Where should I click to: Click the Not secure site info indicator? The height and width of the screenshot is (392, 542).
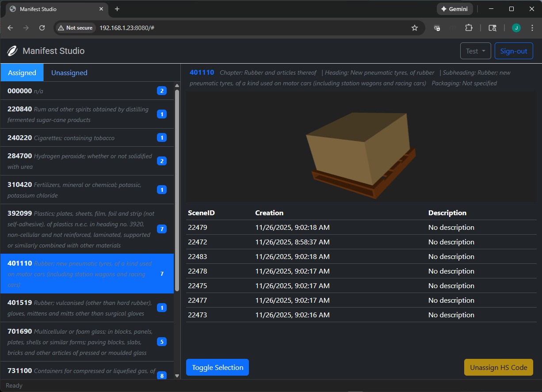75,28
